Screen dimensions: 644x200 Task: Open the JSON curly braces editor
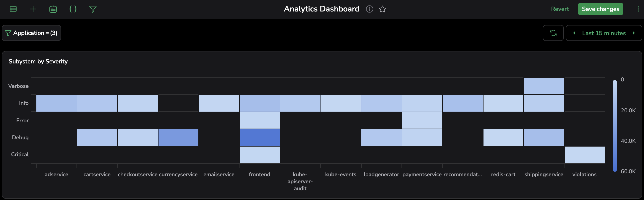[x=73, y=9]
